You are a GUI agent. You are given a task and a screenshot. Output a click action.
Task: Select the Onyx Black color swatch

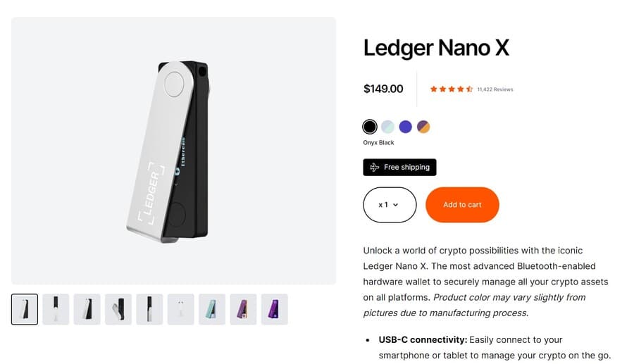(x=370, y=127)
